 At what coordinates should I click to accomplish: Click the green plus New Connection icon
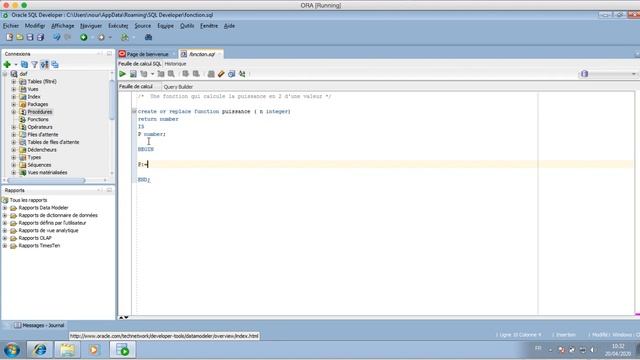pos(7,64)
